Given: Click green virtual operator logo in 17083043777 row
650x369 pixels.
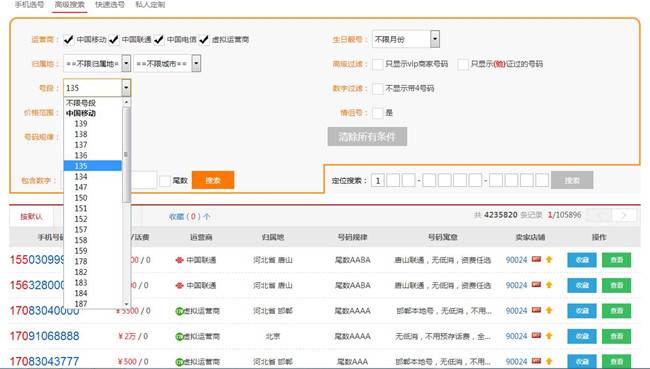Looking at the screenshot, I should click(179, 362).
